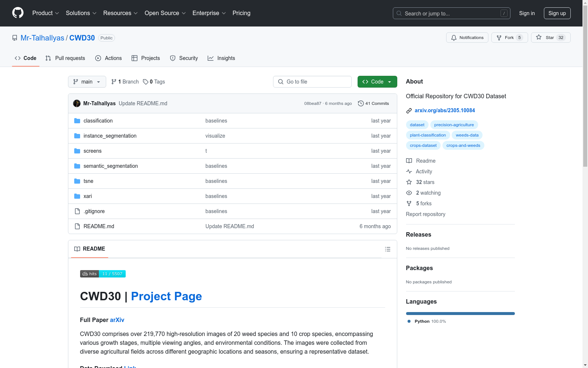
Task: Click the star icon next to 32 stars
Action: [x=409, y=182]
